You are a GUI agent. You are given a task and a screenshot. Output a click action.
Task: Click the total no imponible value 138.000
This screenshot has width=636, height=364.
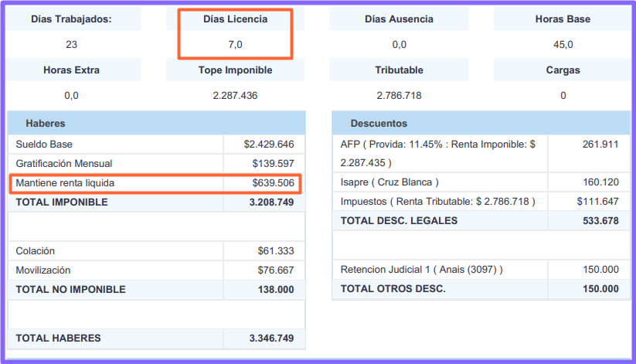click(x=276, y=290)
